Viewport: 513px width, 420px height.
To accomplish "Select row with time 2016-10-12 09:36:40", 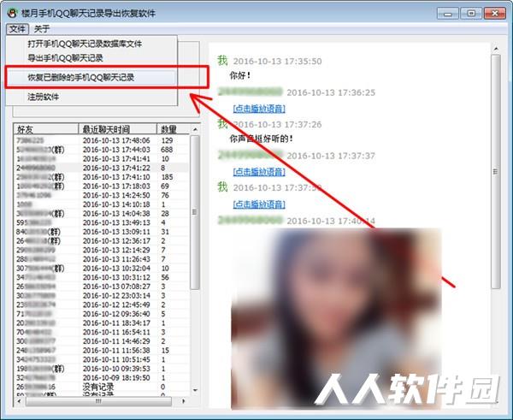I will pyautogui.click(x=101, y=314).
